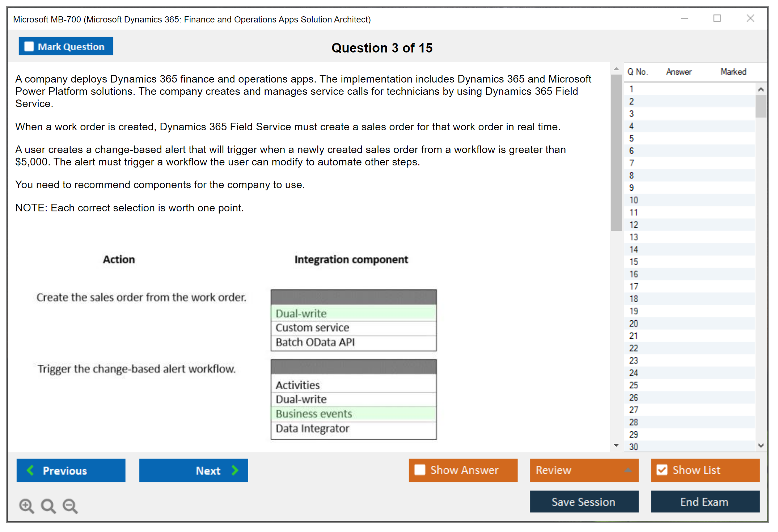
Task: Click the green right arrow on Next
Action: pos(235,470)
